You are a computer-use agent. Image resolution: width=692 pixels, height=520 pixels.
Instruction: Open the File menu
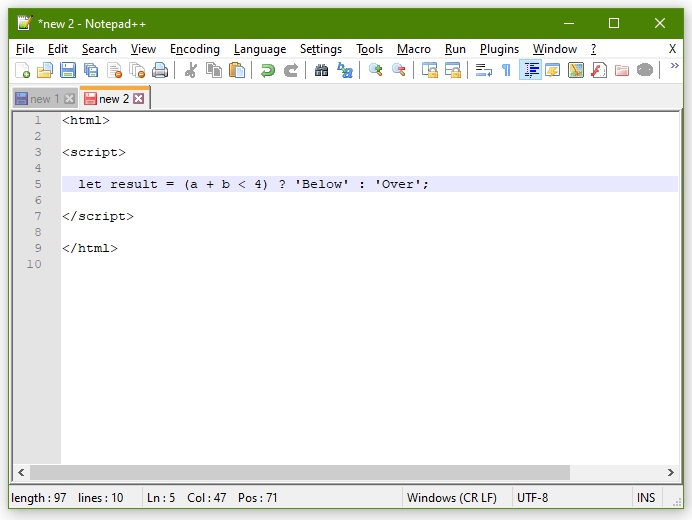tap(25, 49)
